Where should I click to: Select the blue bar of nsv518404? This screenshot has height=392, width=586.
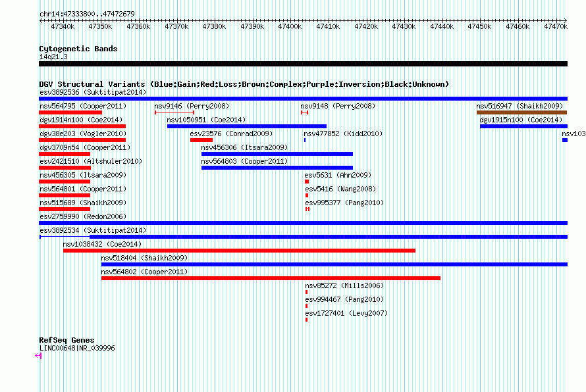point(334,264)
